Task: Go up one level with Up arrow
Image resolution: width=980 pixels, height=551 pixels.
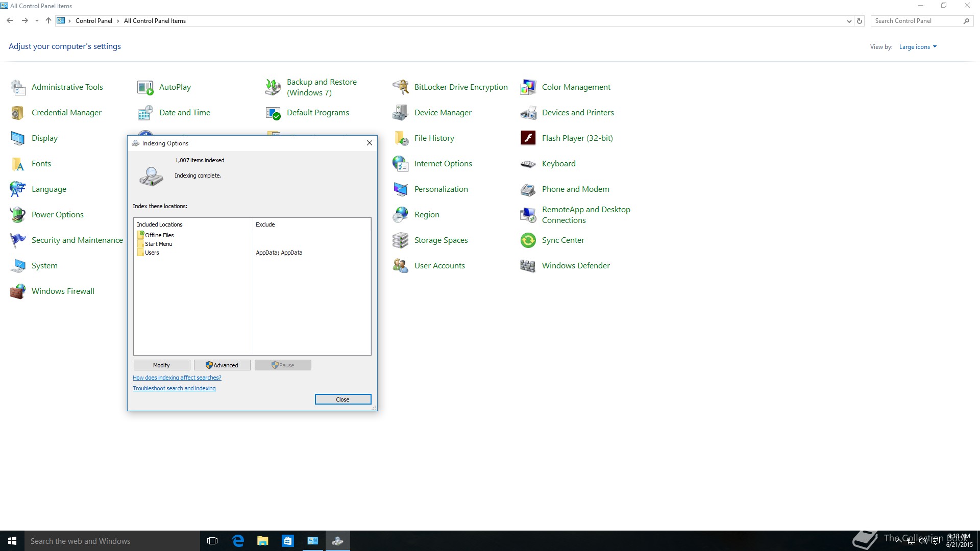Action: [48, 21]
